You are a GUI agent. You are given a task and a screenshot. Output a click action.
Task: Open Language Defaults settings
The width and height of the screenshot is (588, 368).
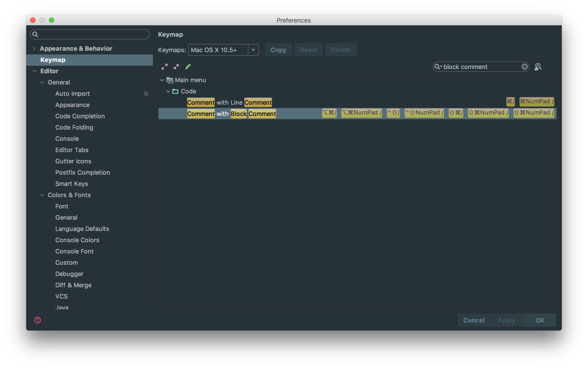(x=82, y=229)
